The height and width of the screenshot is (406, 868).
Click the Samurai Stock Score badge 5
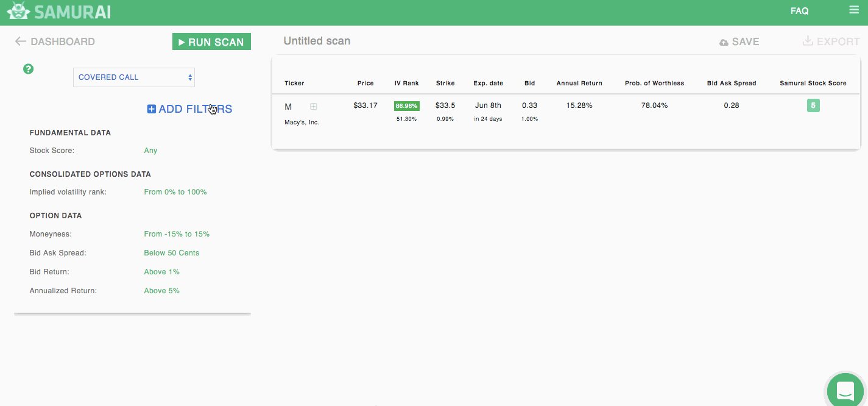point(813,105)
